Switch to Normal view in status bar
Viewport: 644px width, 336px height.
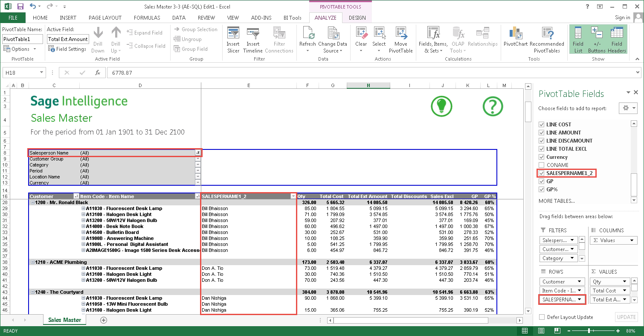[x=525, y=331]
